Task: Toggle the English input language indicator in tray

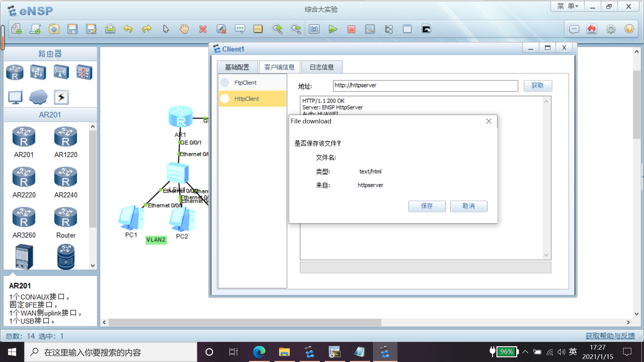Action: point(573,352)
